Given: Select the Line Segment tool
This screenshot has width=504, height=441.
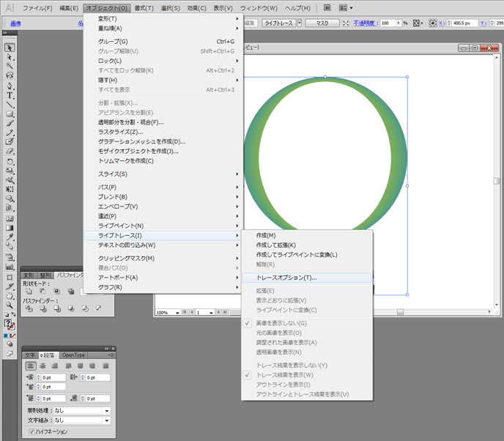Looking at the screenshot, I should point(10,105).
